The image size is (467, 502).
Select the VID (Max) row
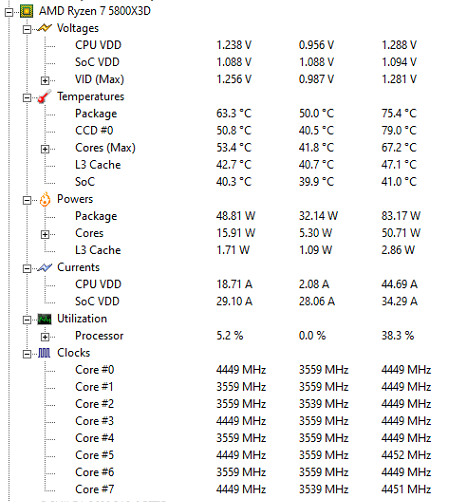[x=99, y=79]
